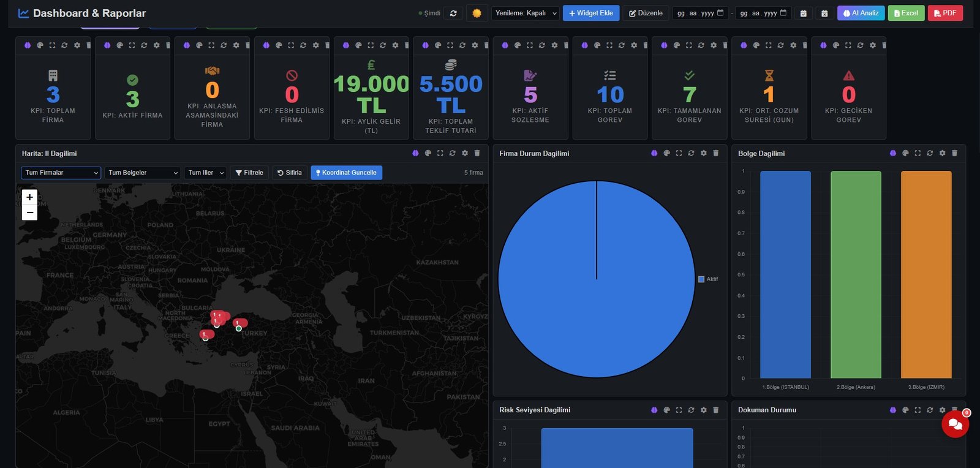Refresh the Bolge Dagilimi widget
Viewport: 980px width, 468px height.
coord(930,153)
